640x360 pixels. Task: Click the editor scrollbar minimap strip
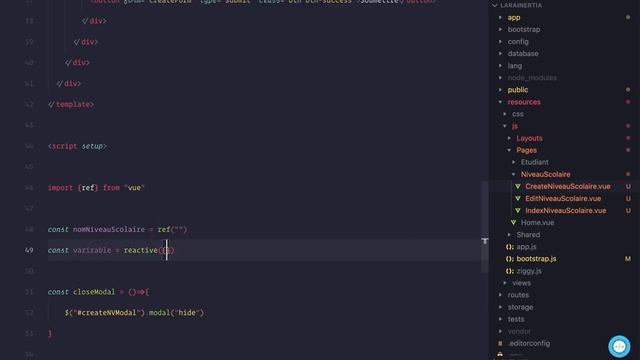(485, 227)
